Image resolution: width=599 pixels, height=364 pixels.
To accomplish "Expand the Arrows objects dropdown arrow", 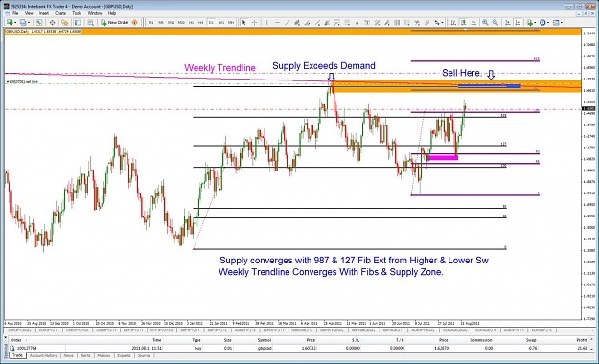I will [x=443, y=23].
